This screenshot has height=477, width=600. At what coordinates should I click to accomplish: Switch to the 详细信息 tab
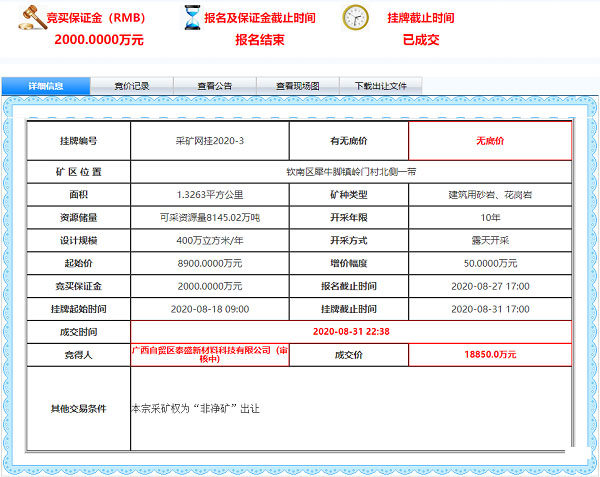click(46, 86)
